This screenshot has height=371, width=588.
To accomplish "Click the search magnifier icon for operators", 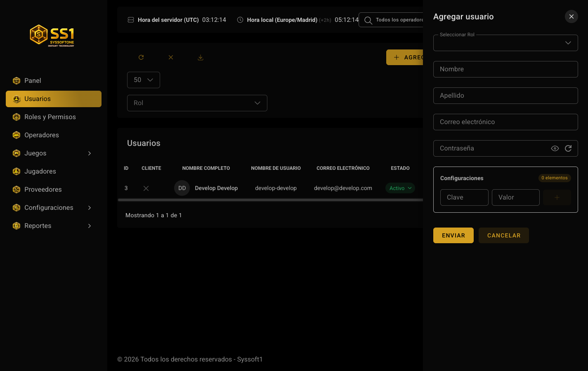I will point(368,20).
